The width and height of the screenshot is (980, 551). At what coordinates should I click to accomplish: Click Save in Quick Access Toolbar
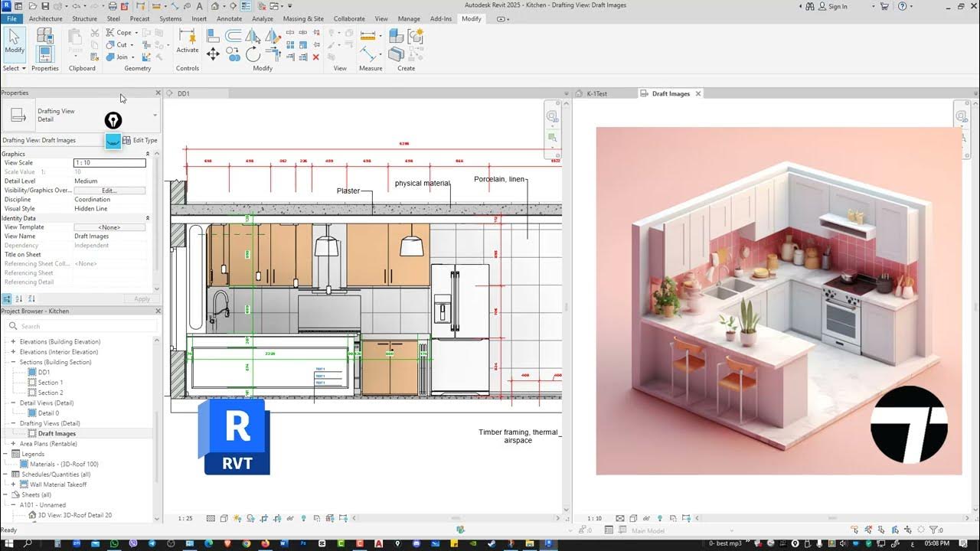(45, 6)
